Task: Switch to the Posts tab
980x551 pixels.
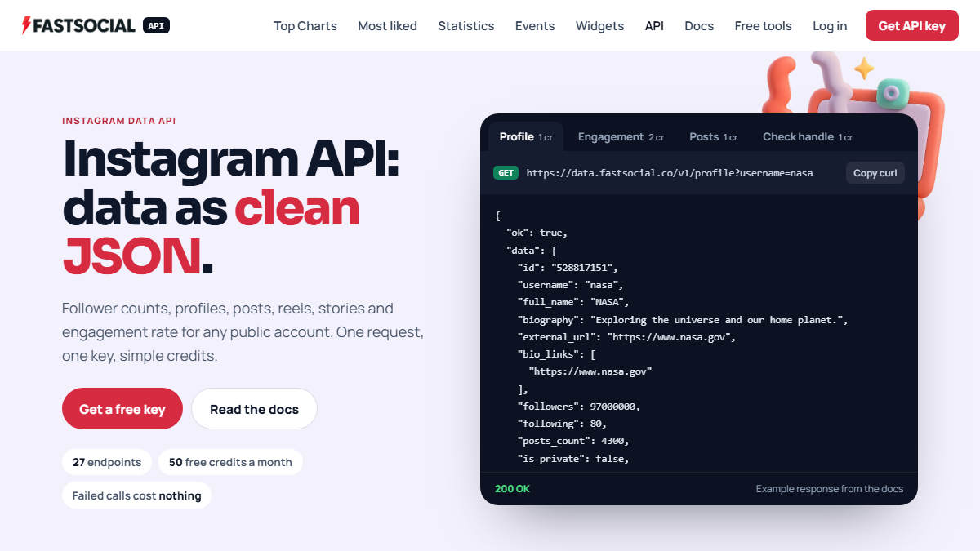Action: pyautogui.click(x=713, y=136)
